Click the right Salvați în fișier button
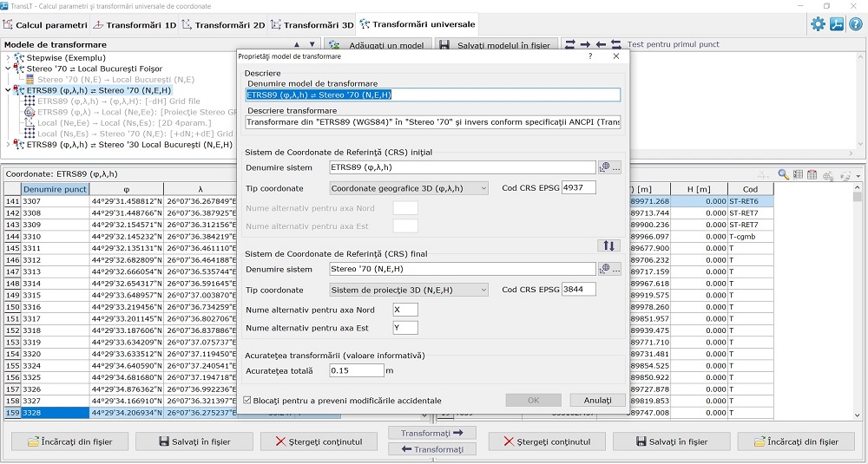This screenshot has height=464, width=868. click(672, 441)
